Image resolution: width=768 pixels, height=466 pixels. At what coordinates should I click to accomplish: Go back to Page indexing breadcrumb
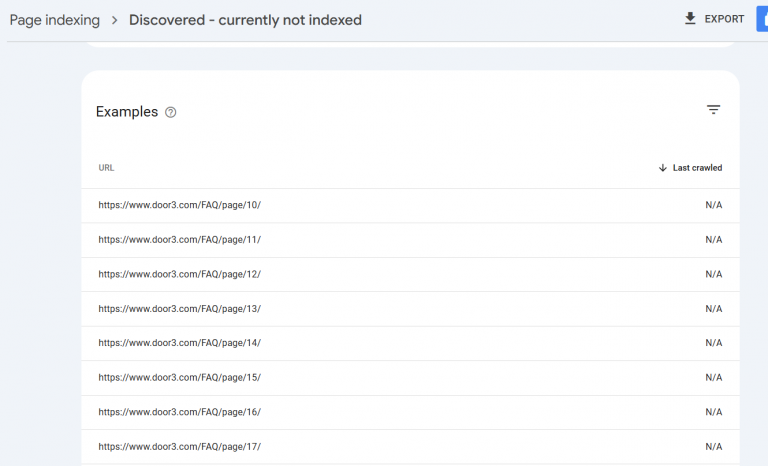point(55,20)
